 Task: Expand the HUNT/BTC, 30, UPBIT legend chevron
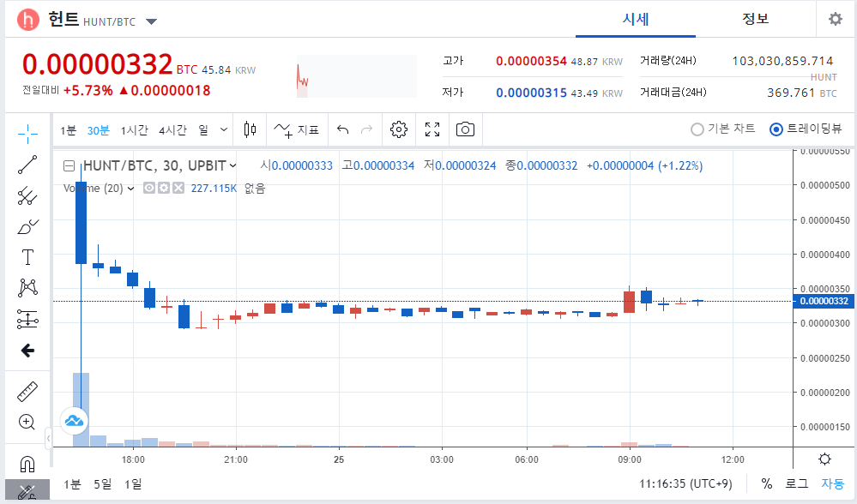pos(233,165)
